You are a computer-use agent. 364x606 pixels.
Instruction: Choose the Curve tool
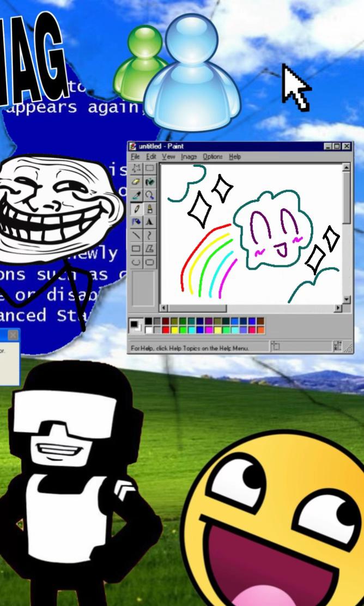(149, 235)
